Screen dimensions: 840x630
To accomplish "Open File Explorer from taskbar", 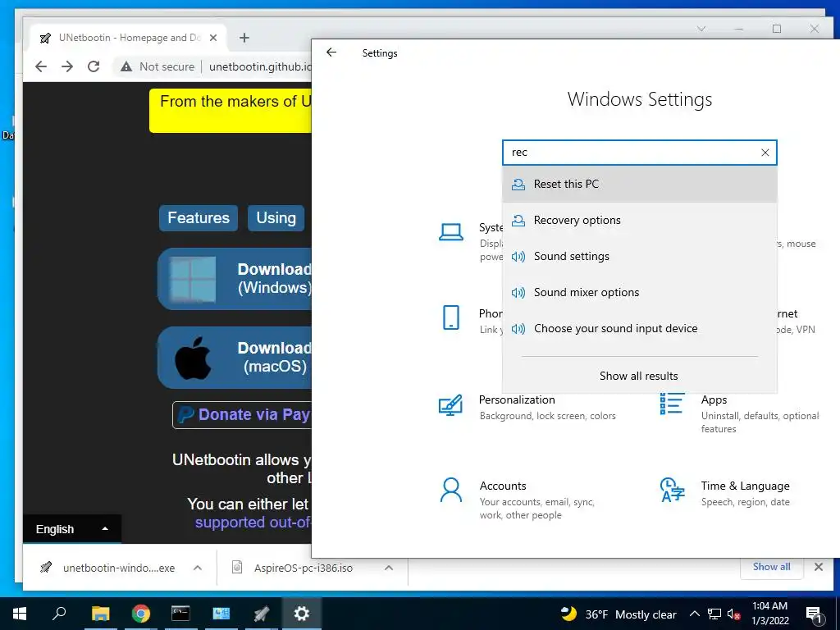I will click(x=100, y=614).
